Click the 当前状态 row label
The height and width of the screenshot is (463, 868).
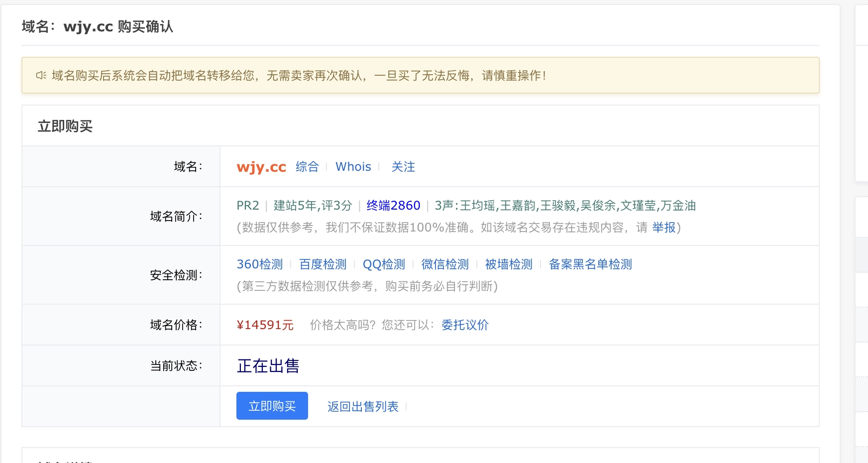tap(176, 366)
